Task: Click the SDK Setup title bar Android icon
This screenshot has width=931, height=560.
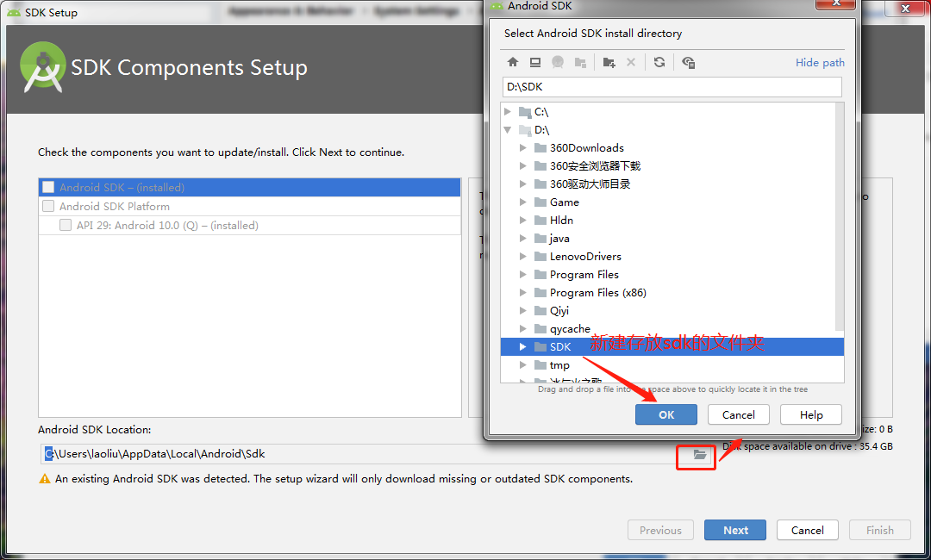Action: tap(14, 12)
